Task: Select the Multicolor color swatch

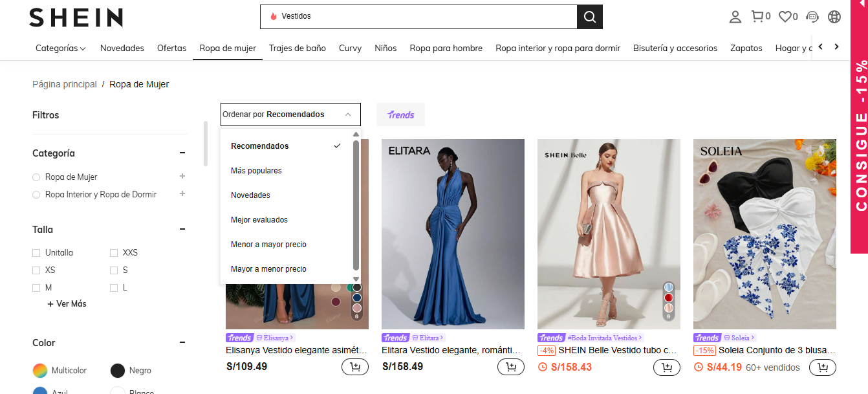Action: pos(40,371)
